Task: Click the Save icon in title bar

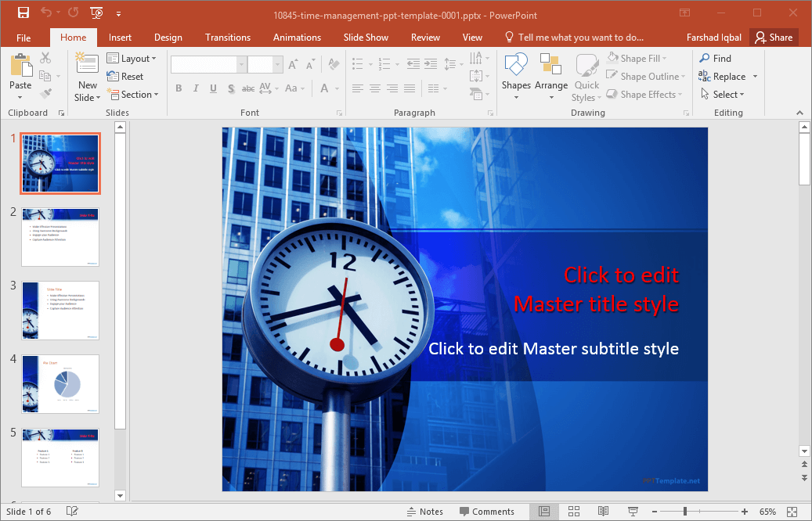Action: 23,13
